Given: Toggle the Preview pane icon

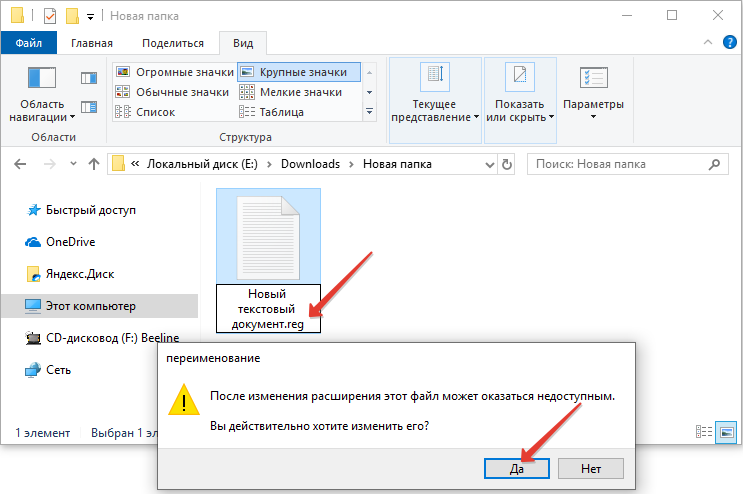Looking at the screenshot, I should coord(89,78).
